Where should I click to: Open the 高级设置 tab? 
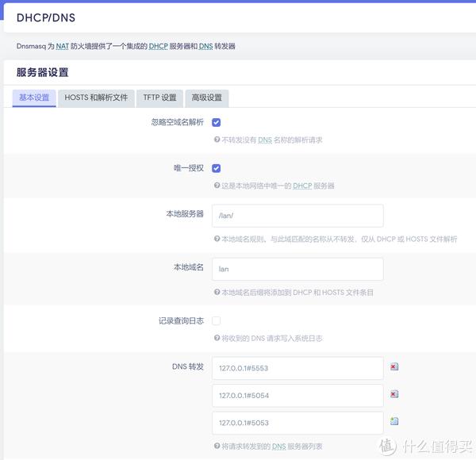pyautogui.click(x=207, y=98)
